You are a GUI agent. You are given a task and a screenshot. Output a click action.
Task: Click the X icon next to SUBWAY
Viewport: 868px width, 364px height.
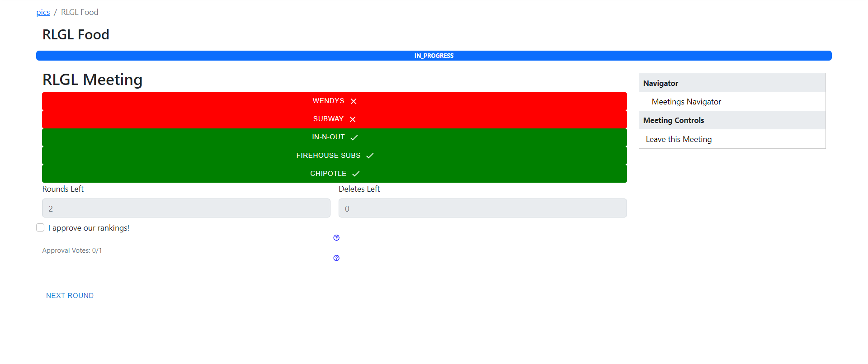point(353,119)
